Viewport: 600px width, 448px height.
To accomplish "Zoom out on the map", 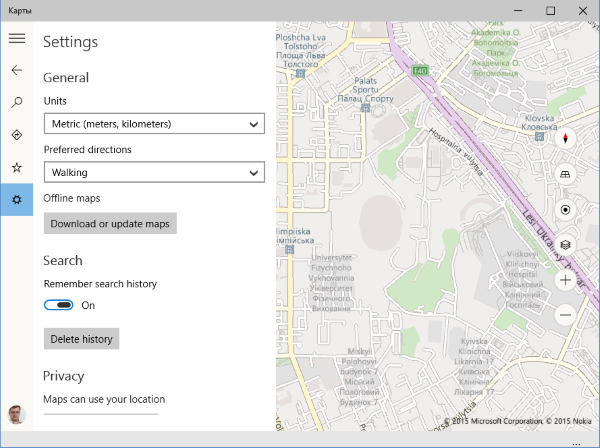I will coord(565,315).
